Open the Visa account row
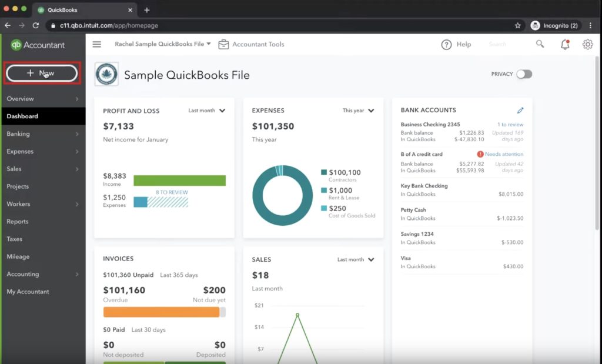Image resolution: width=602 pixels, height=364 pixels. tap(462, 262)
